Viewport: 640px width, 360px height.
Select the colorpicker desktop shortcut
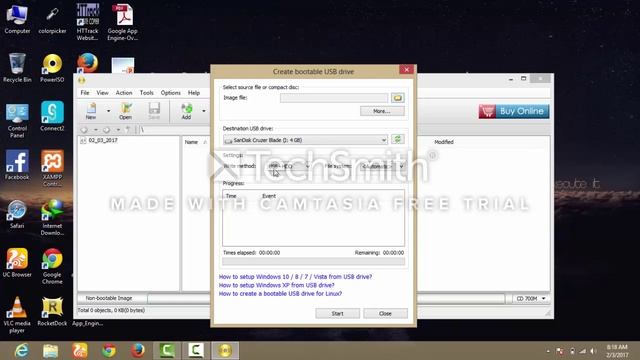click(x=52, y=19)
